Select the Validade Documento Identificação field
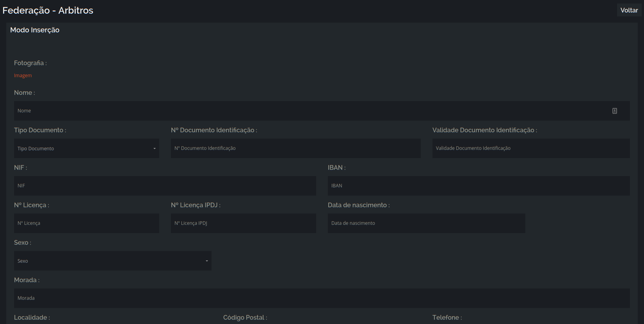This screenshot has width=644, height=324. (x=531, y=148)
